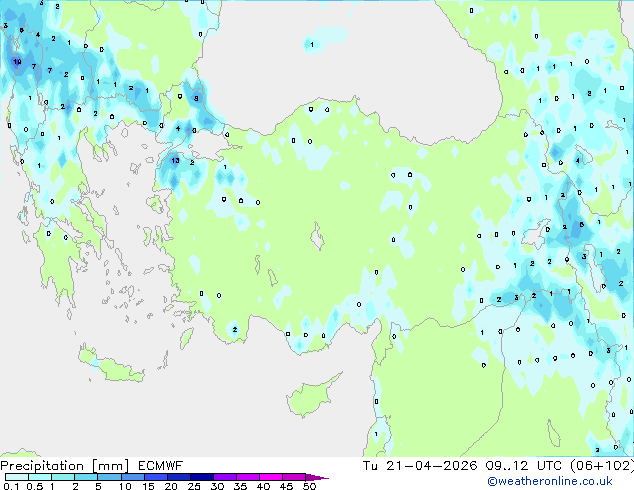
Task: Select the 35–40 mm magenta legend swatch
Action: [247, 477]
